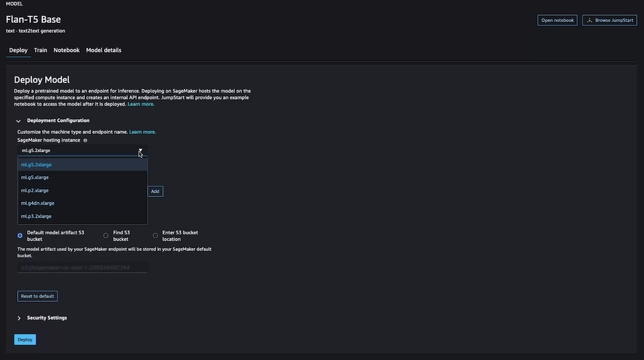Viewport: 644px width, 360px height.
Task: Open Learn more link in Deploy Model description
Action: pos(141,105)
